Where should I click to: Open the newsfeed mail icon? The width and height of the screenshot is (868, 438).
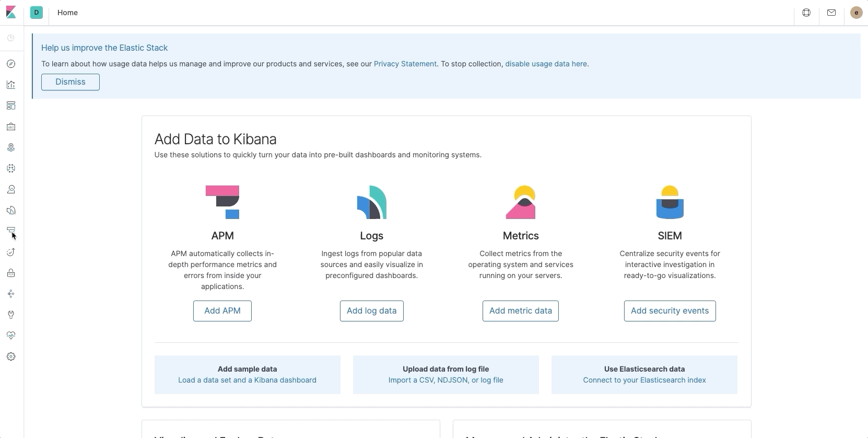831,13
